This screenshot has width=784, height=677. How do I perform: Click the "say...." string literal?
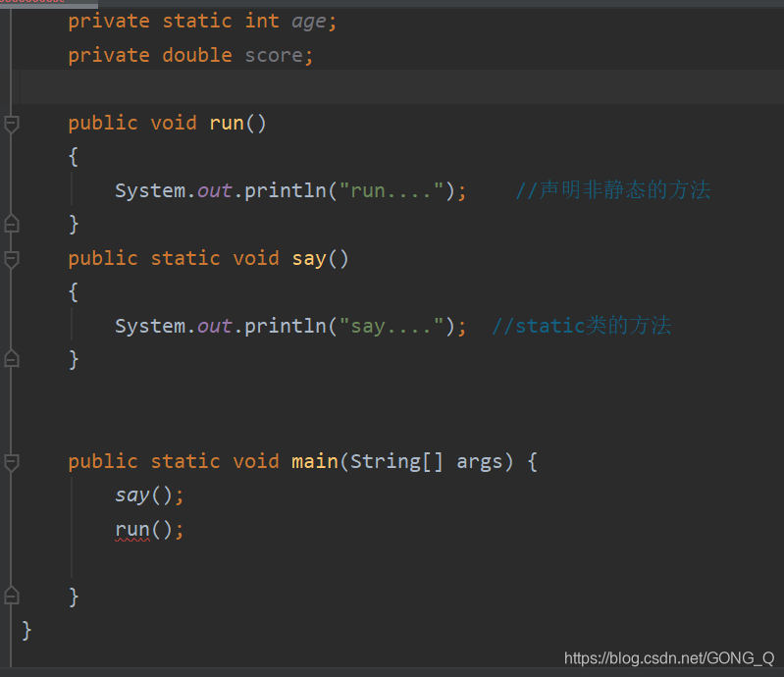coord(392,326)
